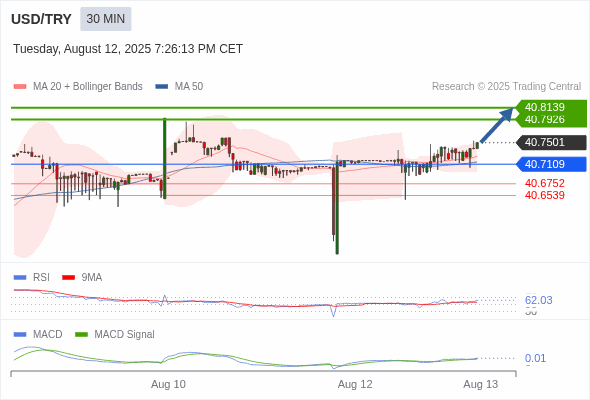Toggle the MA 50 legend label
Image resolution: width=590 pixels, height=400 pixels.
189,87
